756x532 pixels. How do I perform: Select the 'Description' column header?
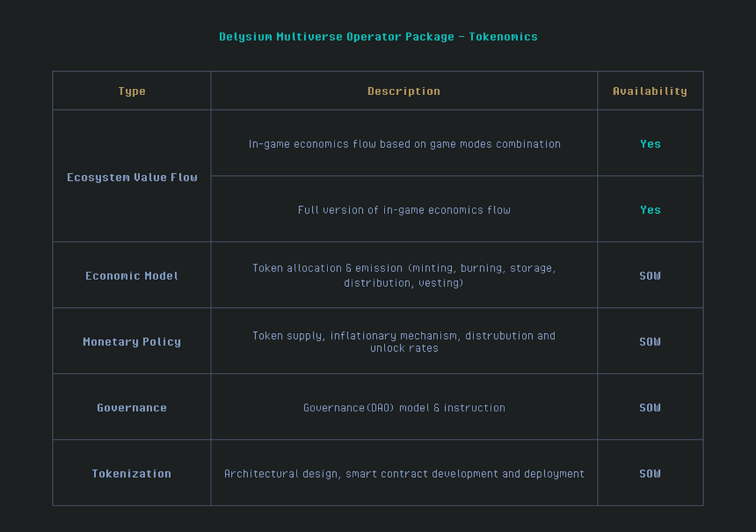(404, 91)
